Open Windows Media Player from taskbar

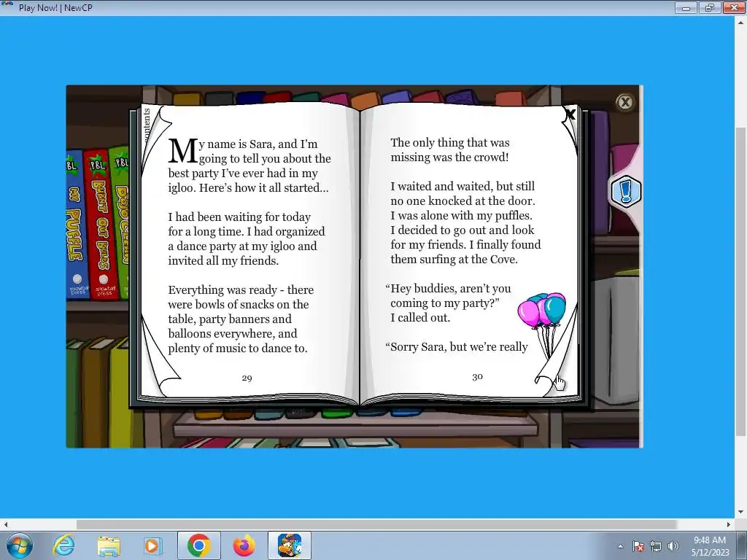click(x=152, y=545)
